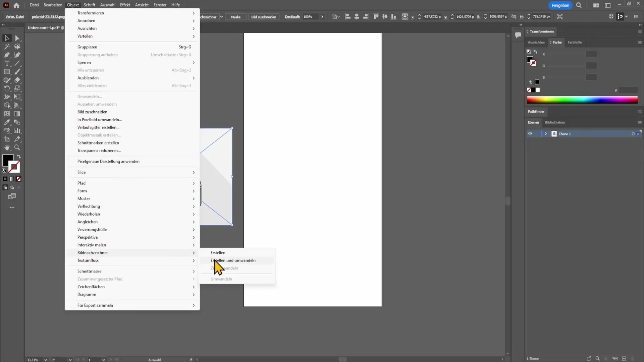Click the arrange documents icon in title bar

(596, 5)
